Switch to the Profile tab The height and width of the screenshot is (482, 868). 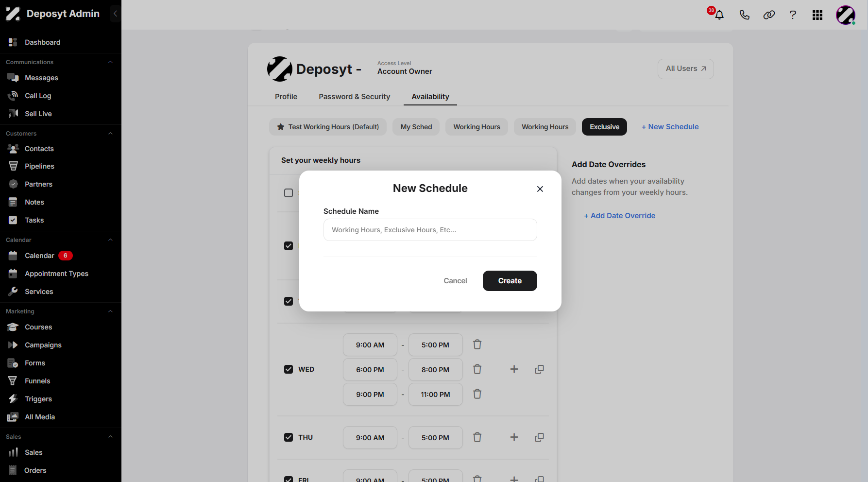pyautogui.click(x=286, y=97)
